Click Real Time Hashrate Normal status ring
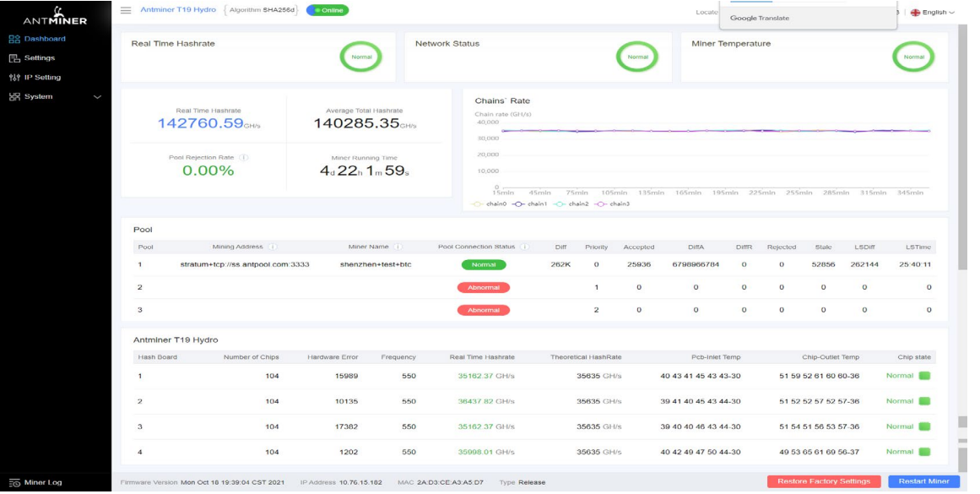This screenshot has width=980, height=494. pyautogui.click(x=361, y=57)
